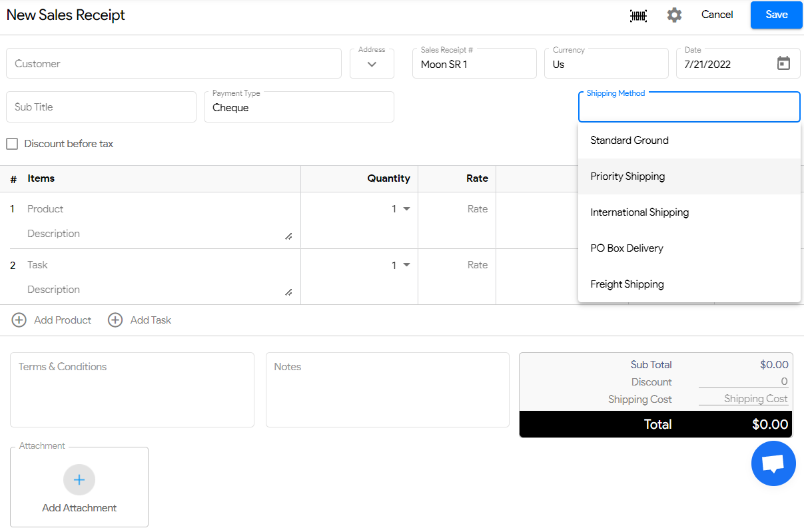Open the Quantity dropdown for Task row
This screenshot has width=804, height=532.
click(408, 264)
